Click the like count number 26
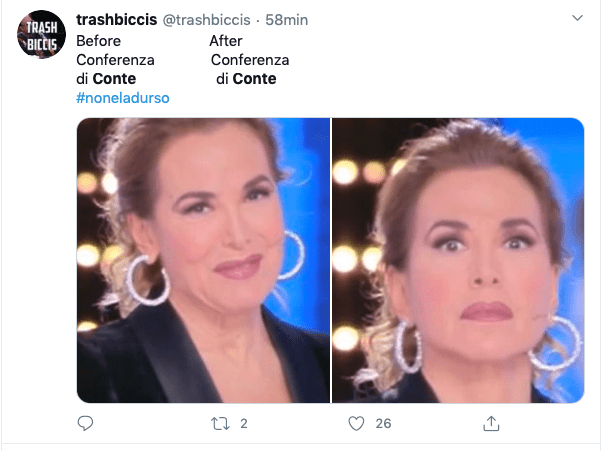The height and width of the screenshot is (451, 602). (x=383, y=424)
